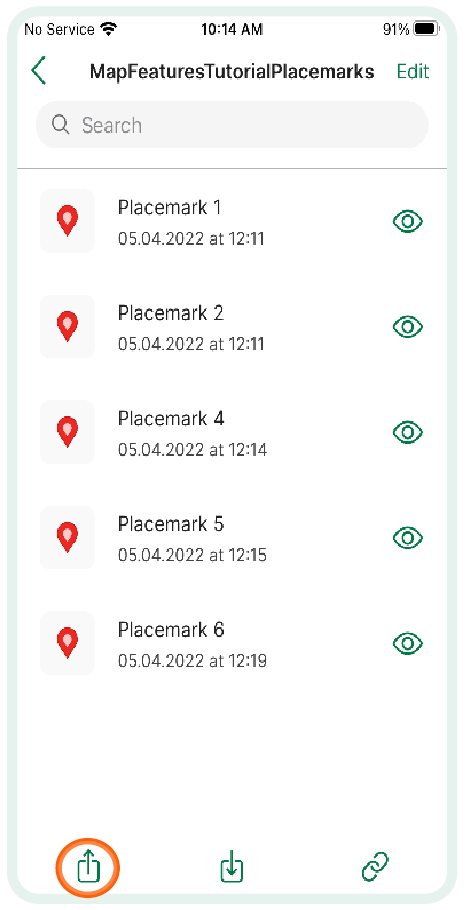Open Placemark 1 list entry
The height and width of the screenshot is (910, 465).
point(232,222)
